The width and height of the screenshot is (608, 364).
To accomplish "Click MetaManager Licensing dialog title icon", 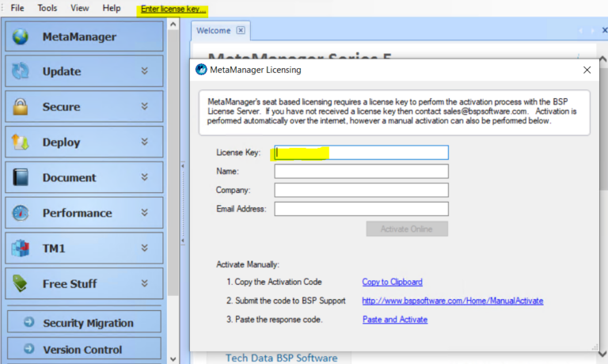I will (x=201, y=70).
